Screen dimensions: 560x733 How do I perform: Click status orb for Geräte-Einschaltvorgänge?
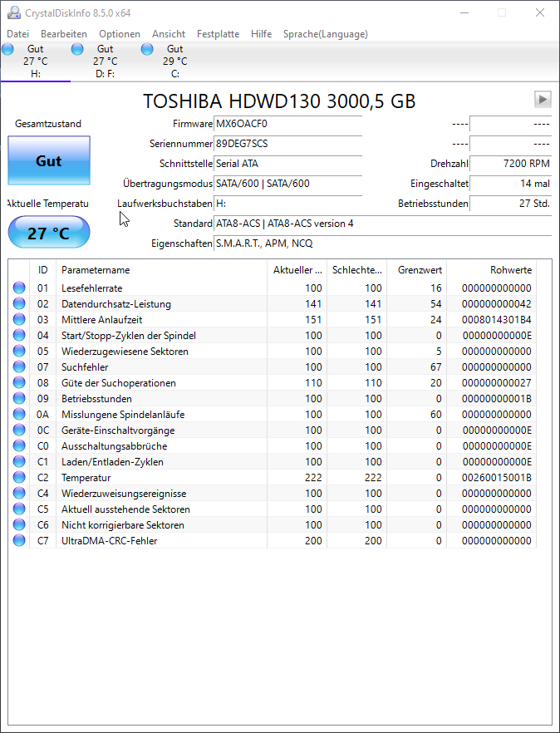click(x=19, y=430)
